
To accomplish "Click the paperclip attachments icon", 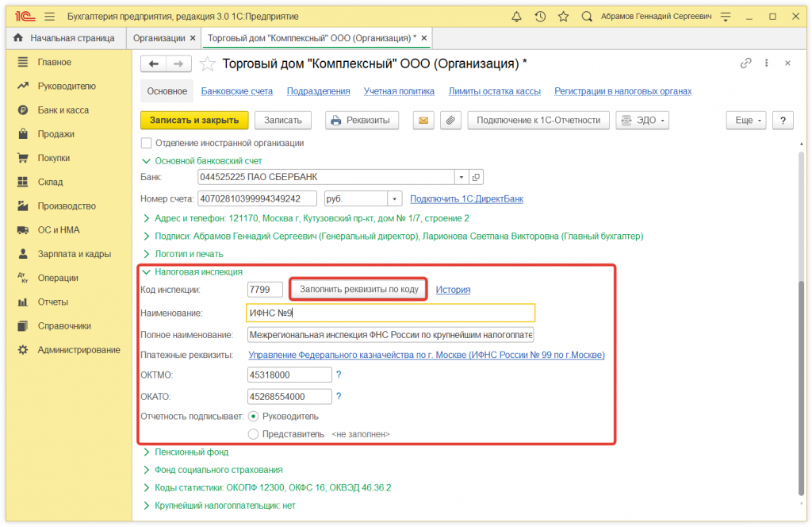I will (450, 120).
